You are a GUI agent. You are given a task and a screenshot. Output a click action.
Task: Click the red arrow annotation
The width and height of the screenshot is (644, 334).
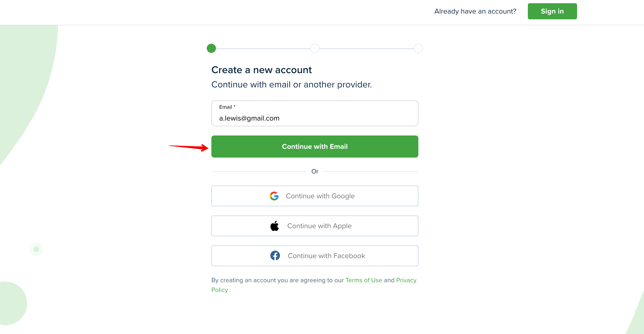point(189,147)
